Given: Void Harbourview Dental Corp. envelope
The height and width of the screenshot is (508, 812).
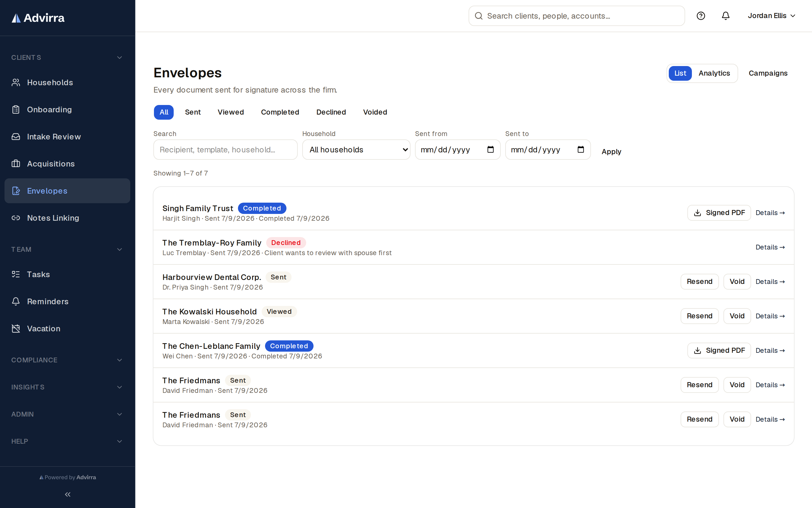Looking at the screenshot, I should (737, 282).
